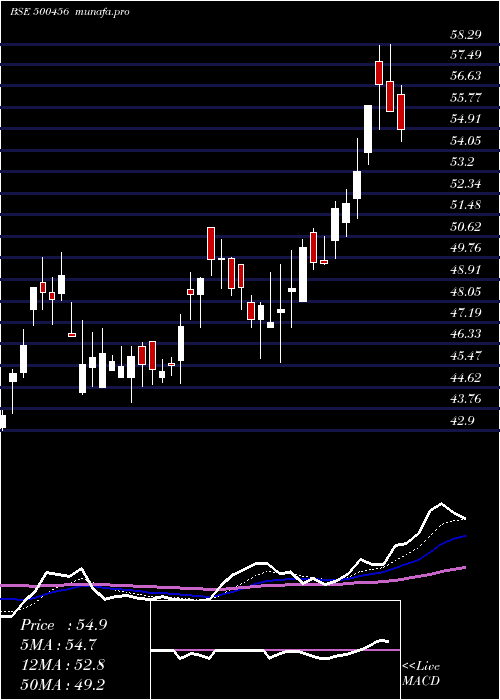Click the 58.29 price axis label
This screenshot has width=500, height=700.
coord(466,34)
